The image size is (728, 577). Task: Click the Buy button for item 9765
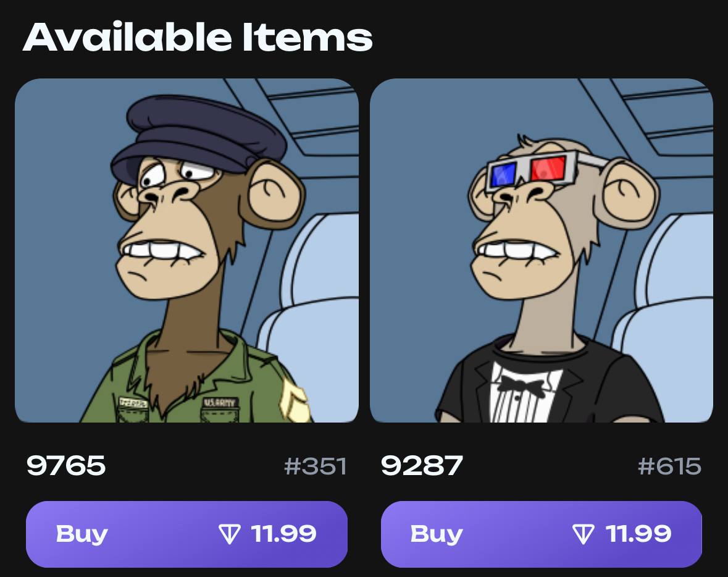point(186,534)
